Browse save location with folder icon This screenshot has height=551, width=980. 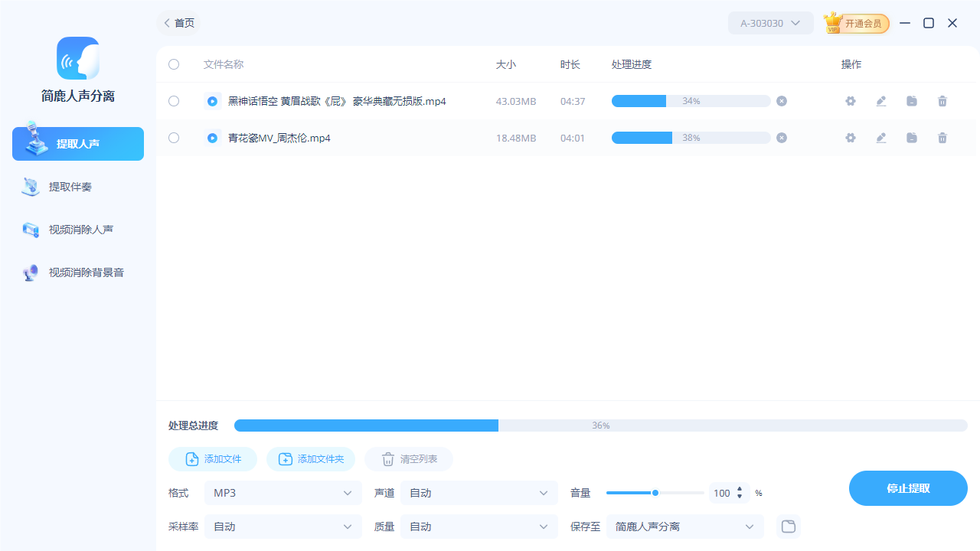788,527
